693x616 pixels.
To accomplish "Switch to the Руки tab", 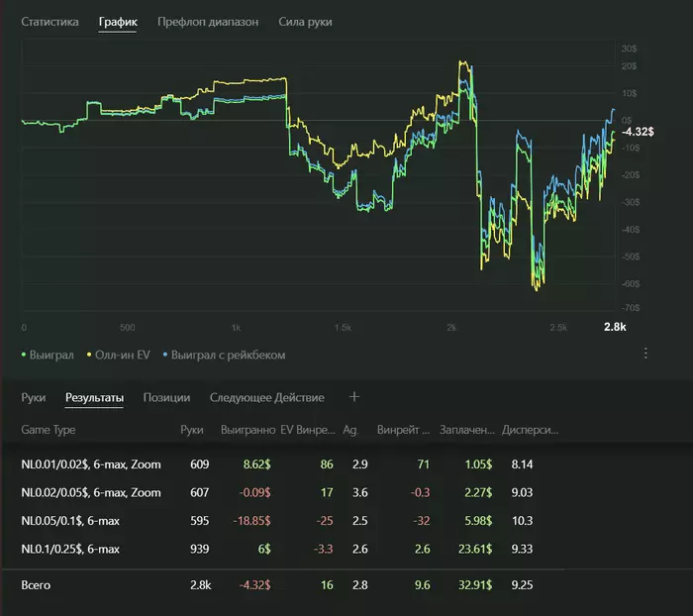I will click(33, 397).
